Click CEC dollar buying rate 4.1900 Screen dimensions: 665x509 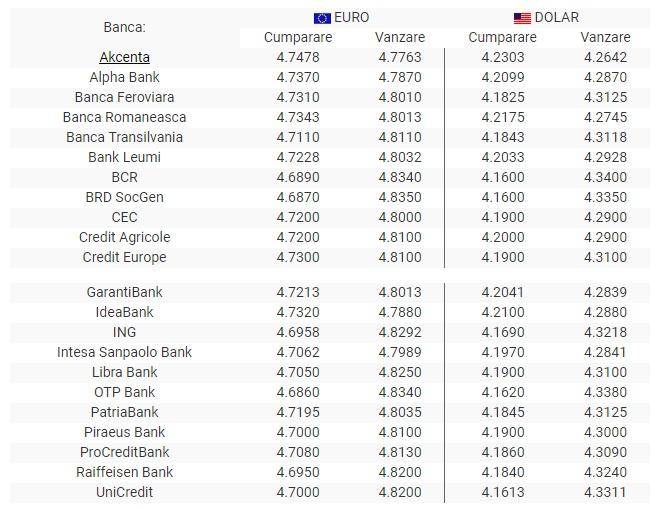[x=502, y=217]
